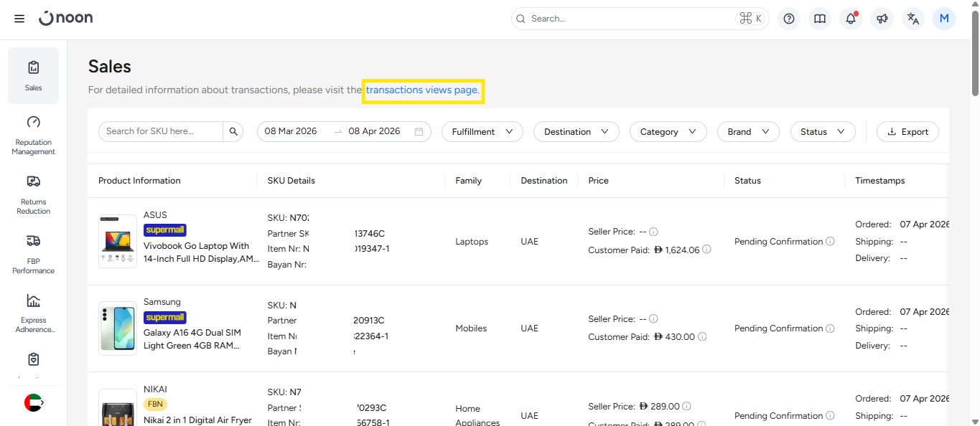Open the book documentation icon

820,19
